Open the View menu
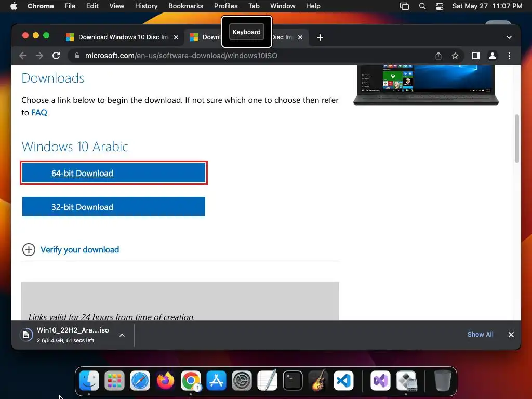Screen dimensions: 532x399 point(117,6)
